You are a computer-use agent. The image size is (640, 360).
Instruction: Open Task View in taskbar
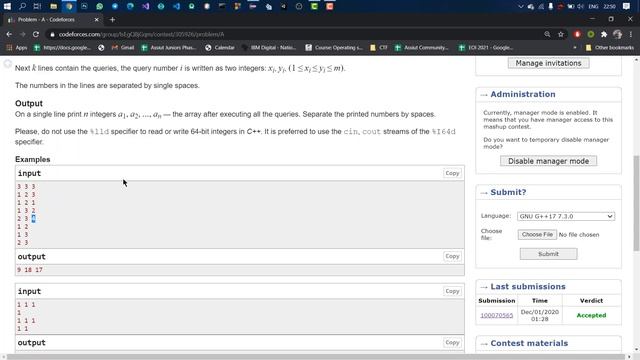(38, 6)
